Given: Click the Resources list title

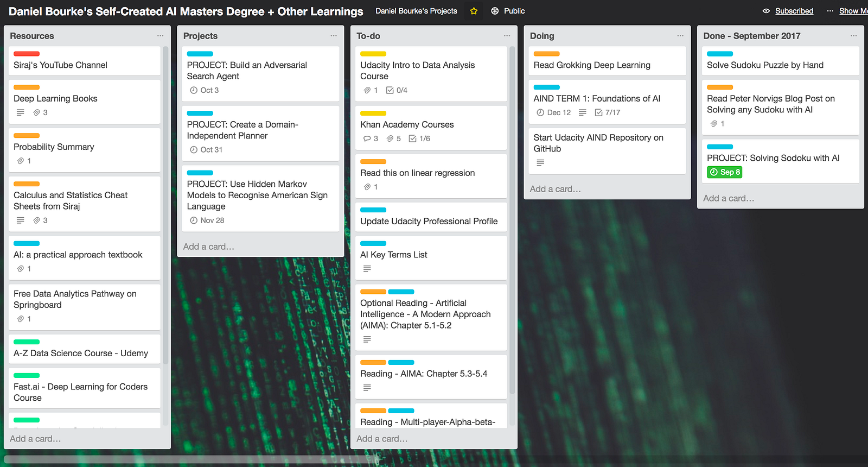Looking at the screenshot, I should pyautogui.click(x=32, y=36).
